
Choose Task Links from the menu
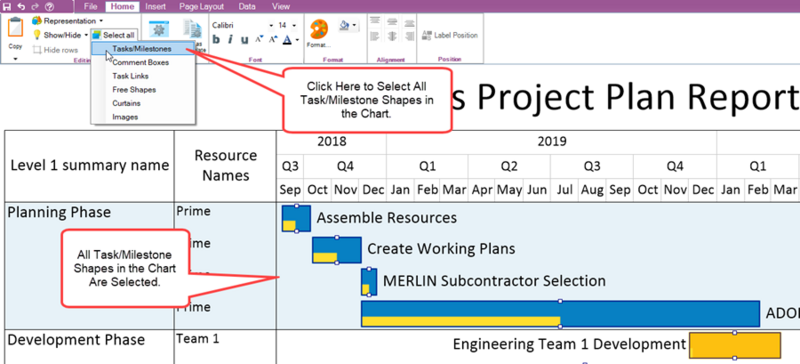click(x=143, y=76)
